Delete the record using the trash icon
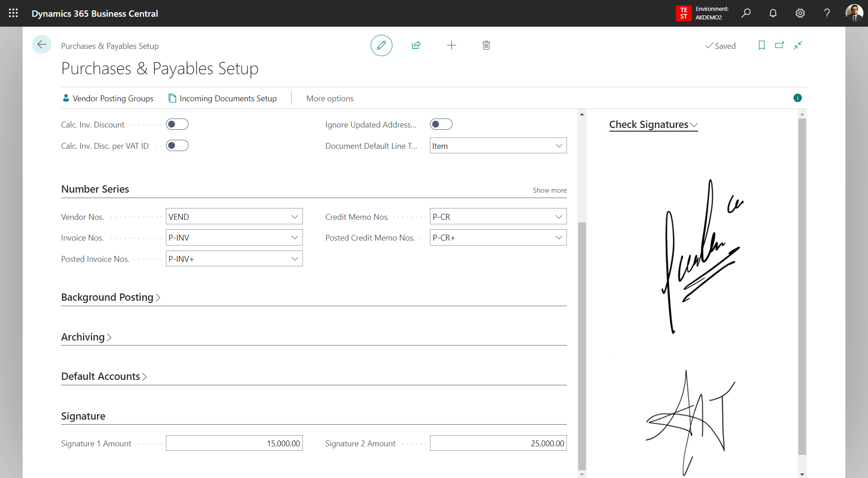 tap(486, 45)
